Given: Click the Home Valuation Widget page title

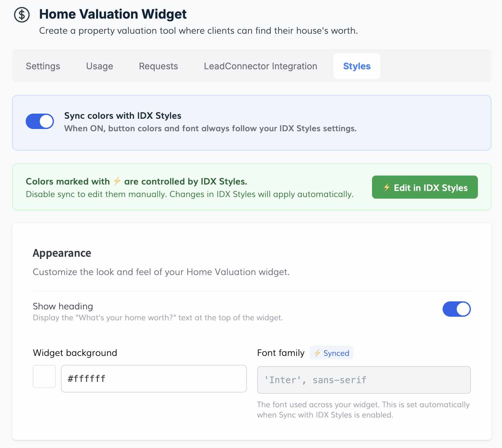Looking at the screenshot, I should pyautogui.click(x=113, y=14).
